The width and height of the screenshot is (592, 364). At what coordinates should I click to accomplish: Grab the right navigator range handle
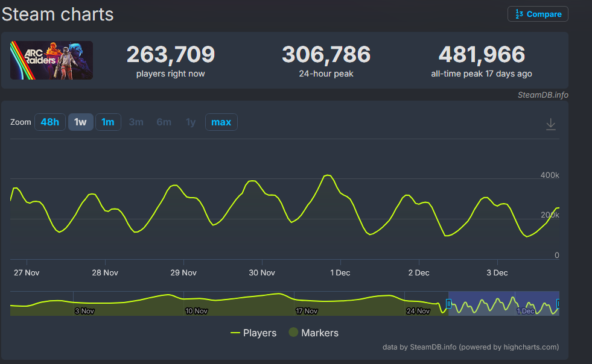coord(558,304)
